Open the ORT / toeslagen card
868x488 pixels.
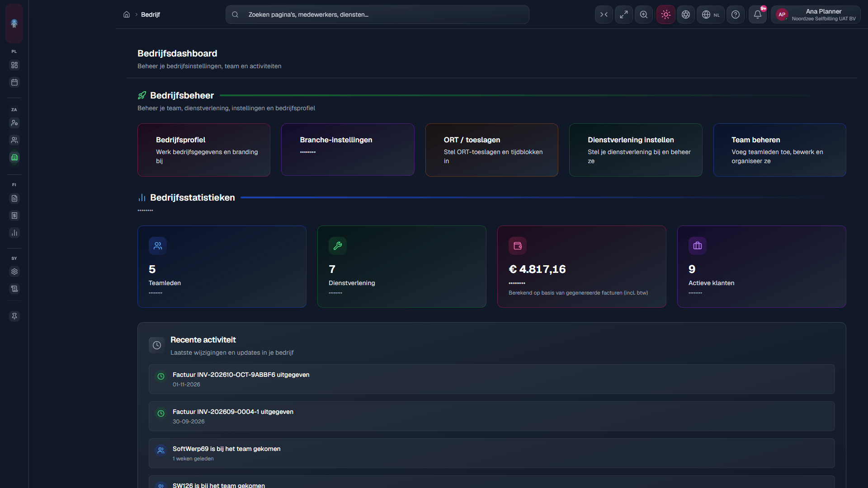(492, 150)
